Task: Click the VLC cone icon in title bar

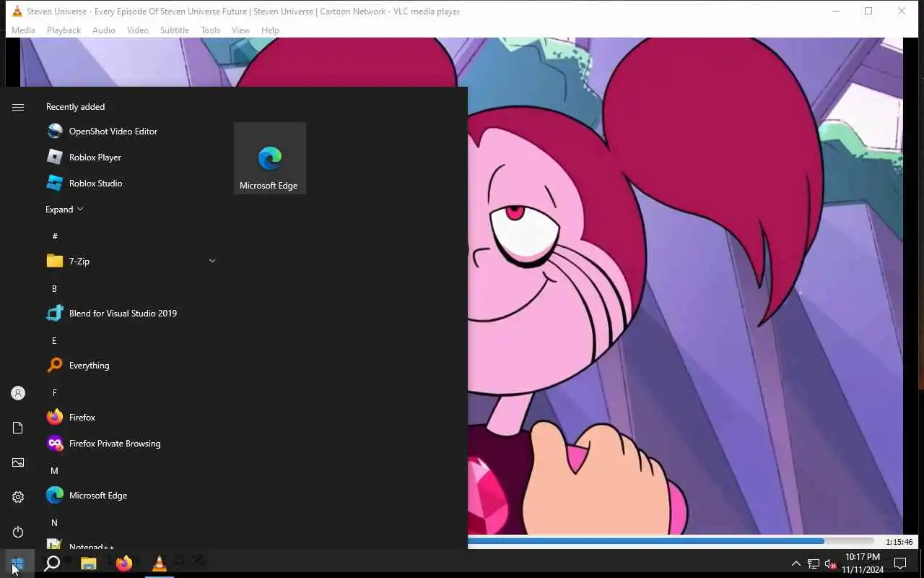Action: (x=17, y=11)
